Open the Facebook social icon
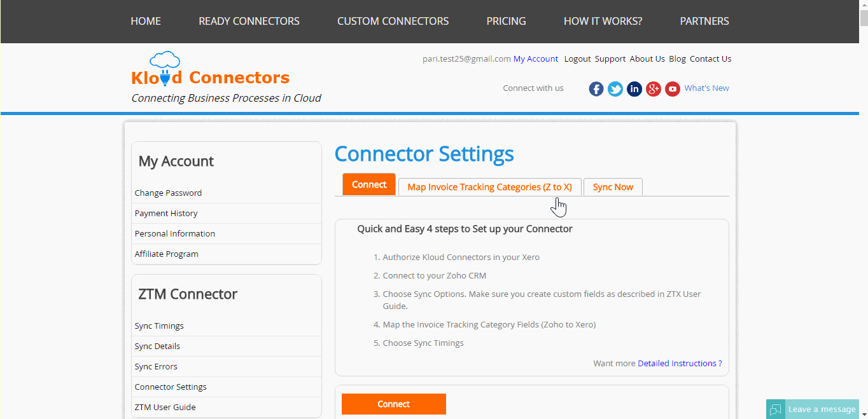 click(596, 89)
